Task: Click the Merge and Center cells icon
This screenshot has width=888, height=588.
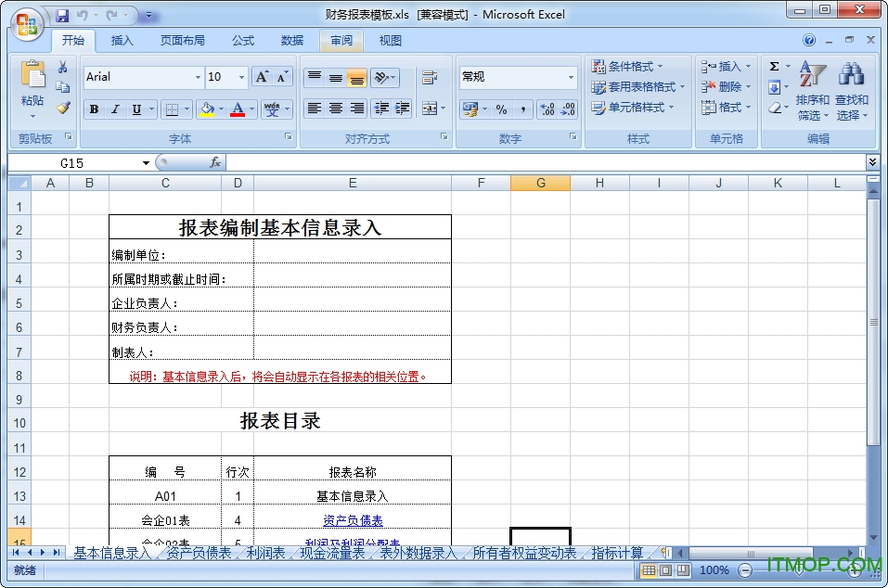Action: (x=430, y=109)
